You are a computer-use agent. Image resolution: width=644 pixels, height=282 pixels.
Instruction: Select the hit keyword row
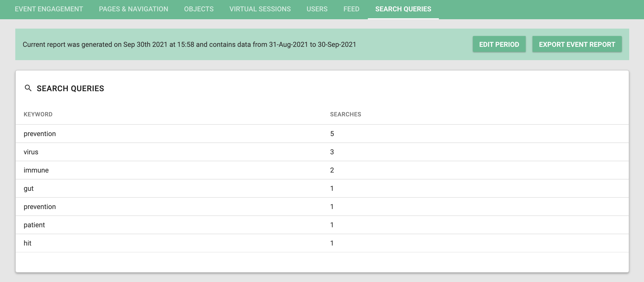322,243
